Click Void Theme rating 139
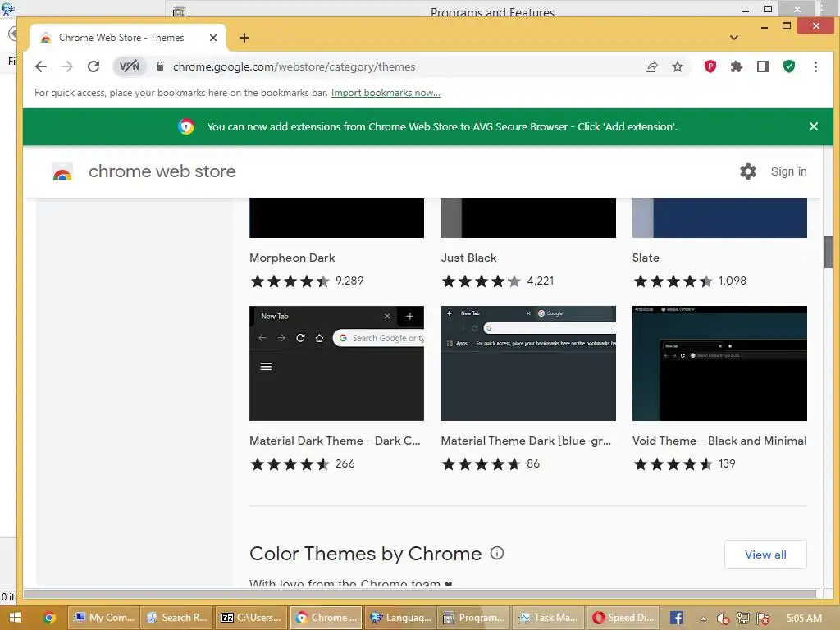840x630 pixels. point(684,464)
